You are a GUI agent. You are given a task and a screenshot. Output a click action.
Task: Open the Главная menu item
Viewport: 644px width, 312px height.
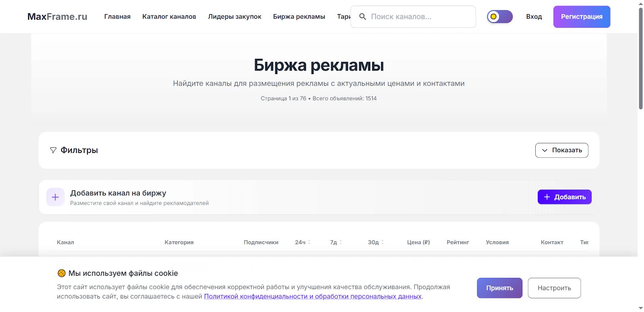click(x=117, y=17)
